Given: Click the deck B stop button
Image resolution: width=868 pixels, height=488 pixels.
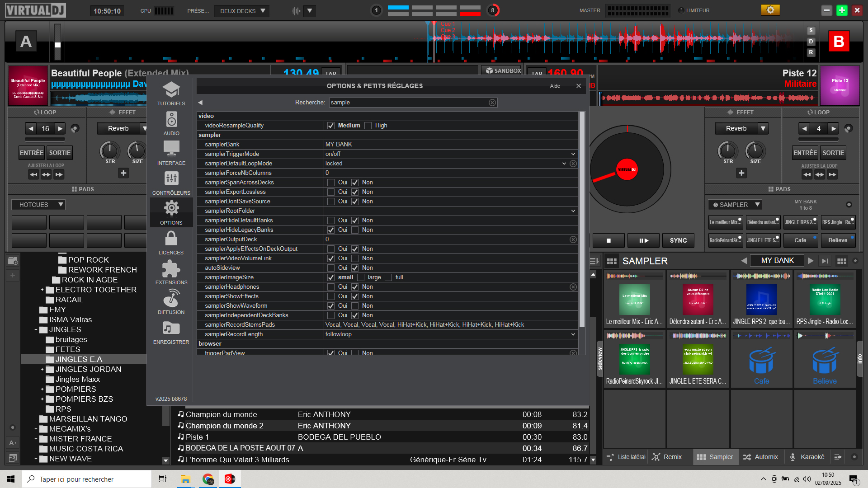Looking at the screenshot, I should (x=609, y=240).
